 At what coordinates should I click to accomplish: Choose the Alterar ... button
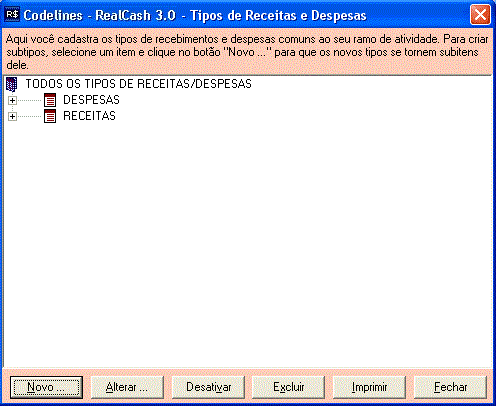[127, 387]
